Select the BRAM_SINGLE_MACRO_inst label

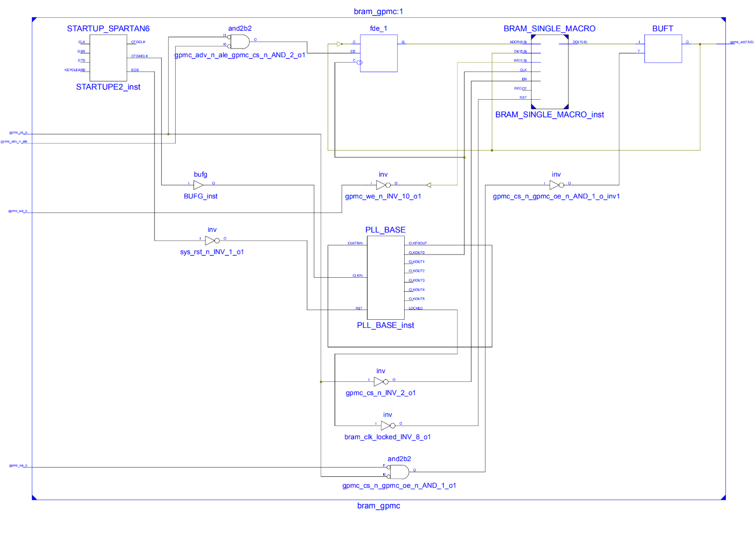[x=550, y=114]
